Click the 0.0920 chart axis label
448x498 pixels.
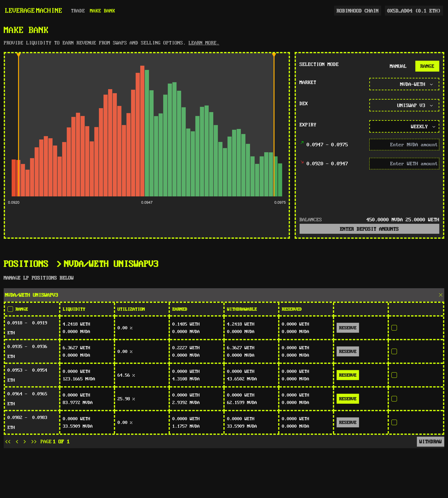[x=14, y=202]
